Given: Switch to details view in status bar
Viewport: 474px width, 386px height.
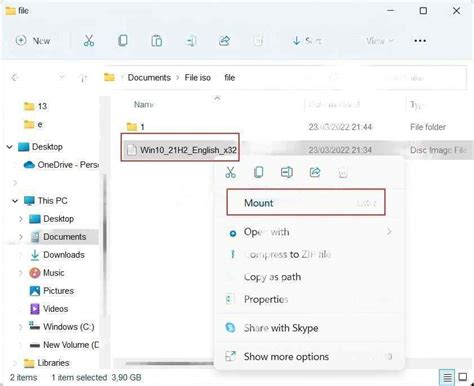Looking at the screenshot, I should point(447,378).
